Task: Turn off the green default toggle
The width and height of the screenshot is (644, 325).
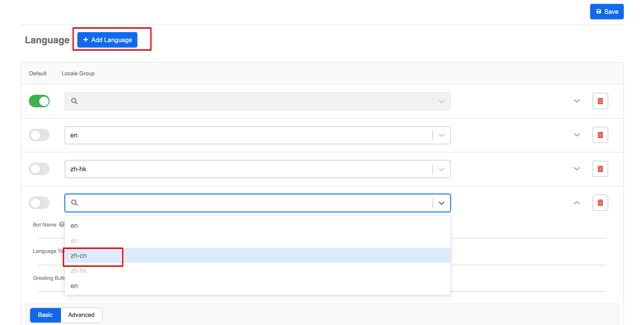Action: tap(39, 101)
